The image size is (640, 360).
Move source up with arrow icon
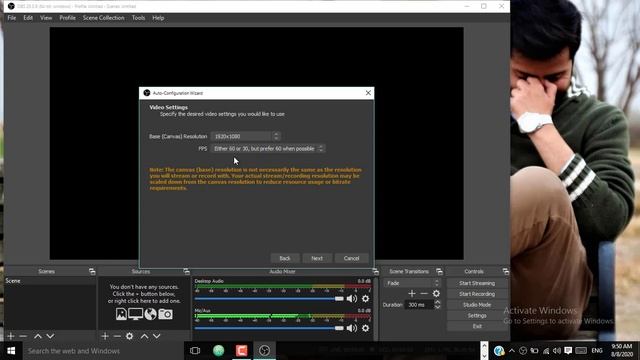pyautogui.click(x=144, y=336)
